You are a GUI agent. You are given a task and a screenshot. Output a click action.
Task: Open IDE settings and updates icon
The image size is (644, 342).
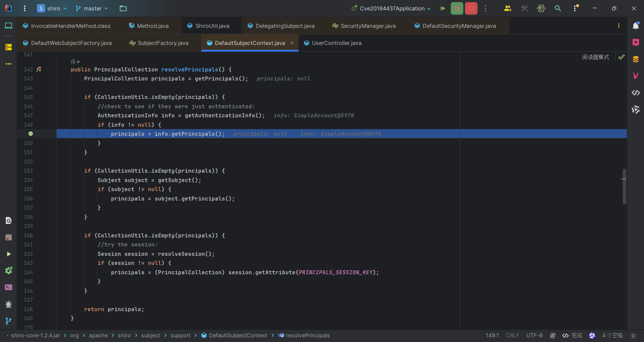click(x=576, y=8)
